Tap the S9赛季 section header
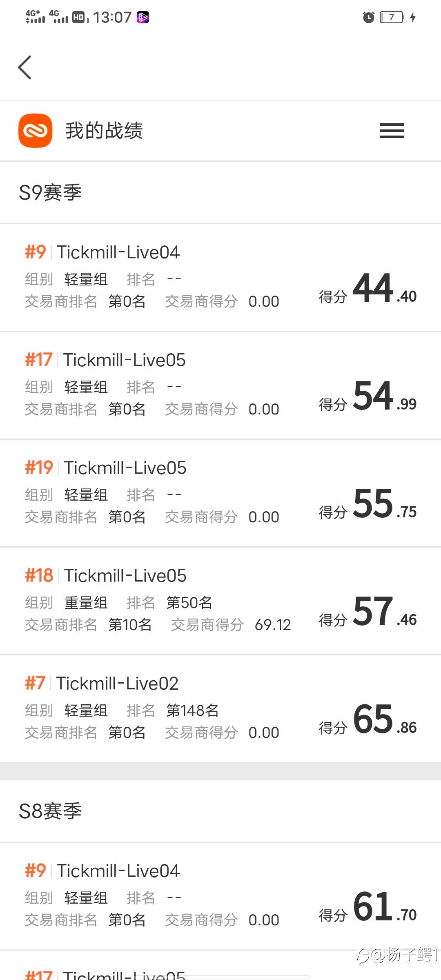The image size is (441, 980). (50, 192)
